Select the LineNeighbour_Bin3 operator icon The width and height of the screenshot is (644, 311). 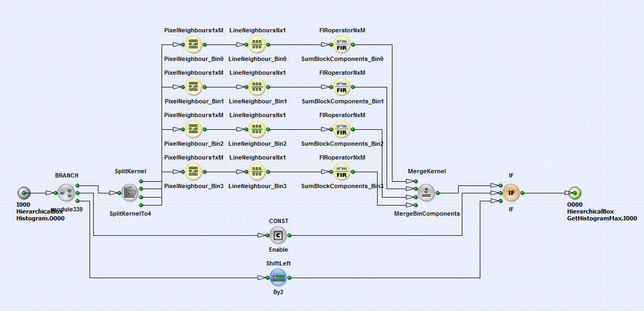[x=257, y=172]
